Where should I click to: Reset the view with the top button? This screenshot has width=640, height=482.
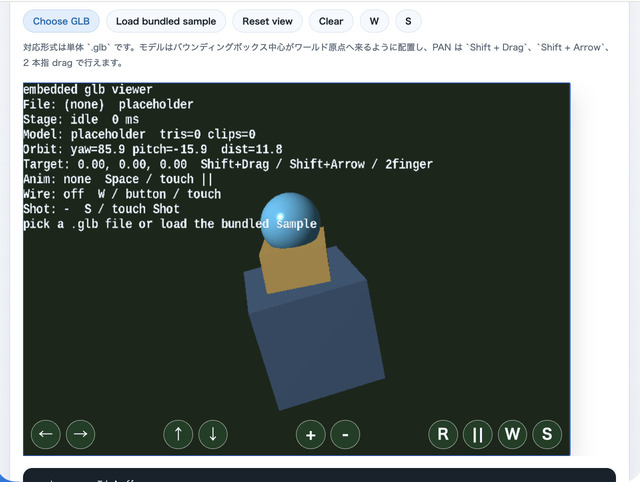[267, 21]
